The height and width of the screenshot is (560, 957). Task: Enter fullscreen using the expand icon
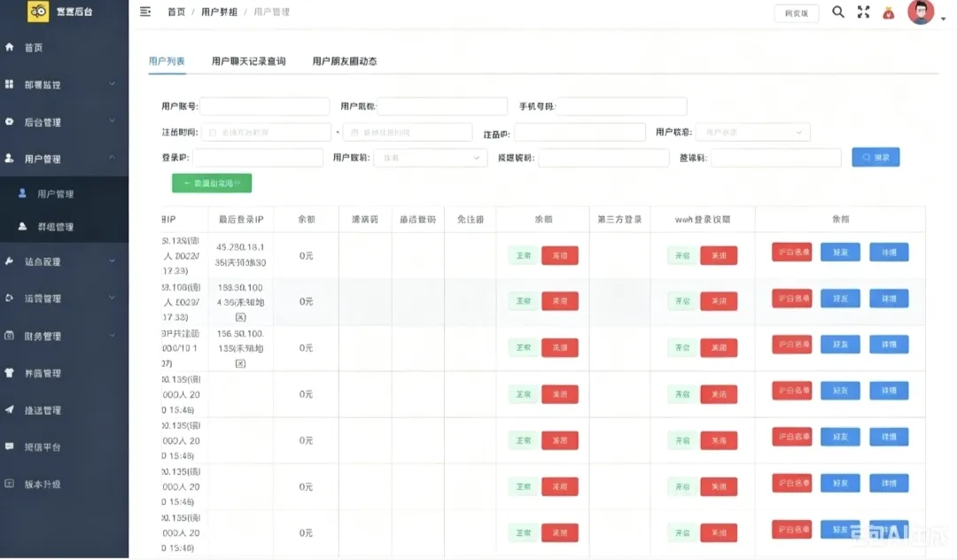coord(863,12)
